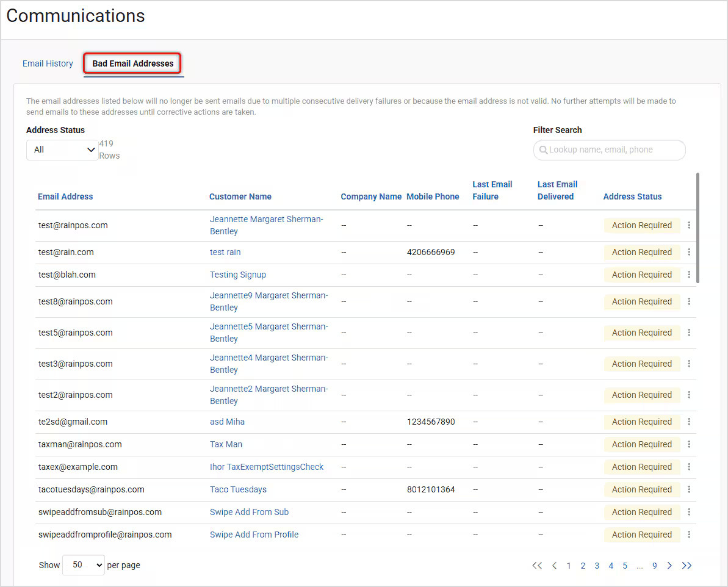Click Action Required for test@blah.com row
This screenshot has width=728, height=587.
click(x=642, y=275)
